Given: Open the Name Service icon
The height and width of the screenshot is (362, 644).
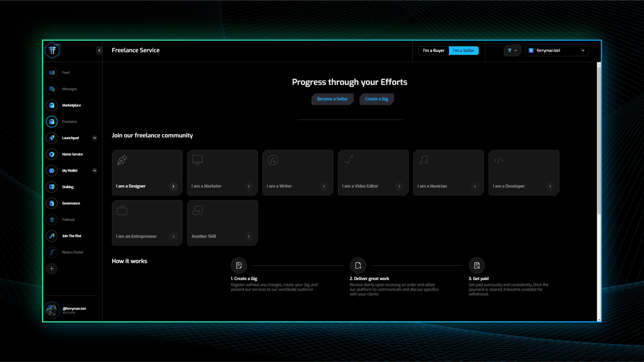Looking at the screenshot, I should [52, 154].
